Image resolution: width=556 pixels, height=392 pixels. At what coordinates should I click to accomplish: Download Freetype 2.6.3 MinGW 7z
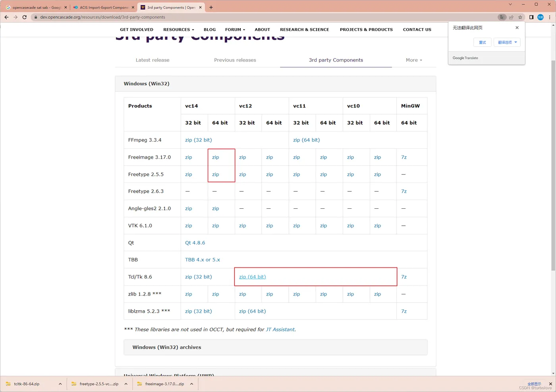404,191
